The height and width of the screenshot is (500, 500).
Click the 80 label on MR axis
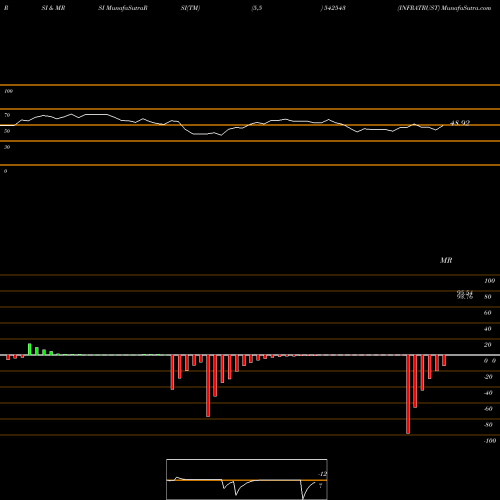[x=488, y=297]
